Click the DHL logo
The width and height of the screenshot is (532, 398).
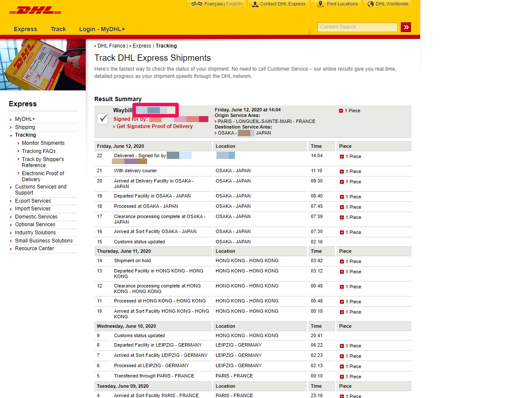pyautogui.click(x=35, y=10)
